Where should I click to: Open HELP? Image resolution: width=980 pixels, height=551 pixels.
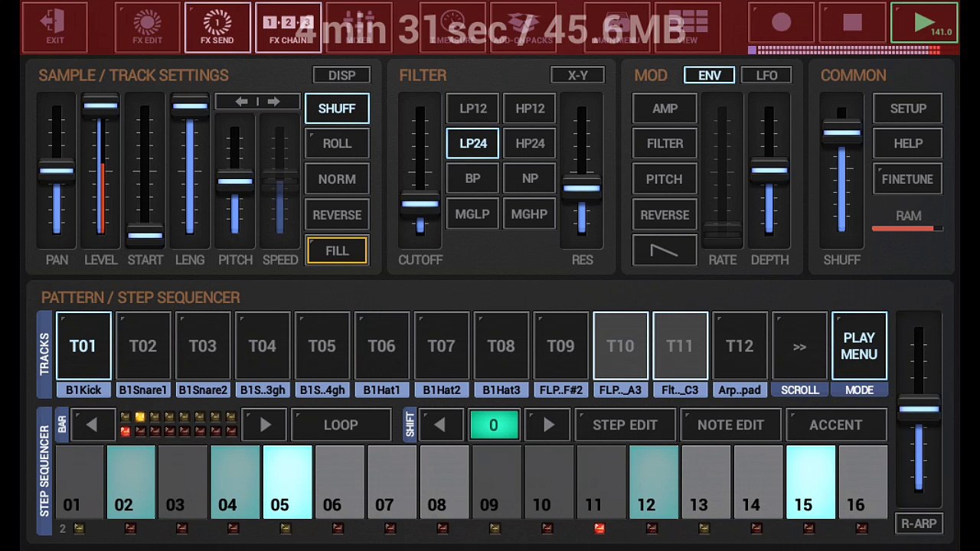coord(907,144)
